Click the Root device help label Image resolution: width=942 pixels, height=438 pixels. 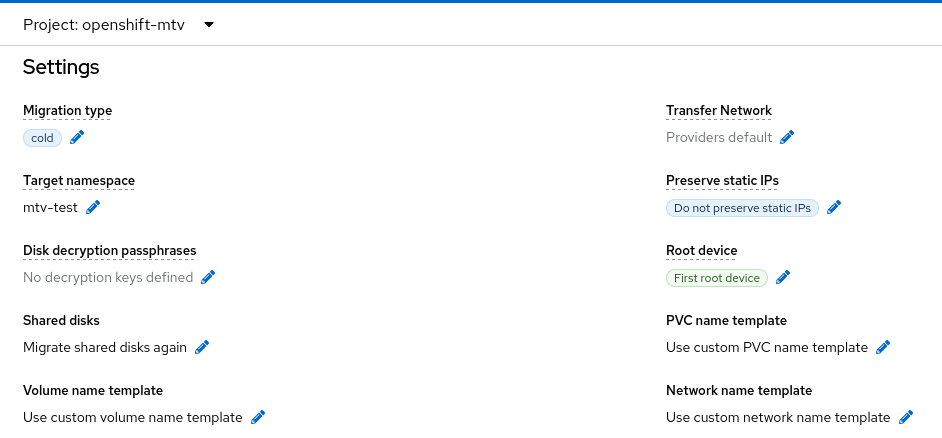701,251
